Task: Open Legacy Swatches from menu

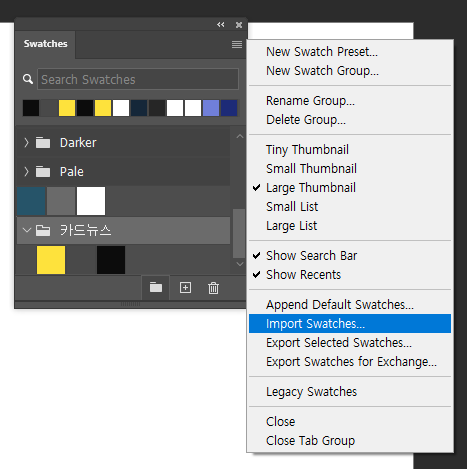Action: (311, 392)
